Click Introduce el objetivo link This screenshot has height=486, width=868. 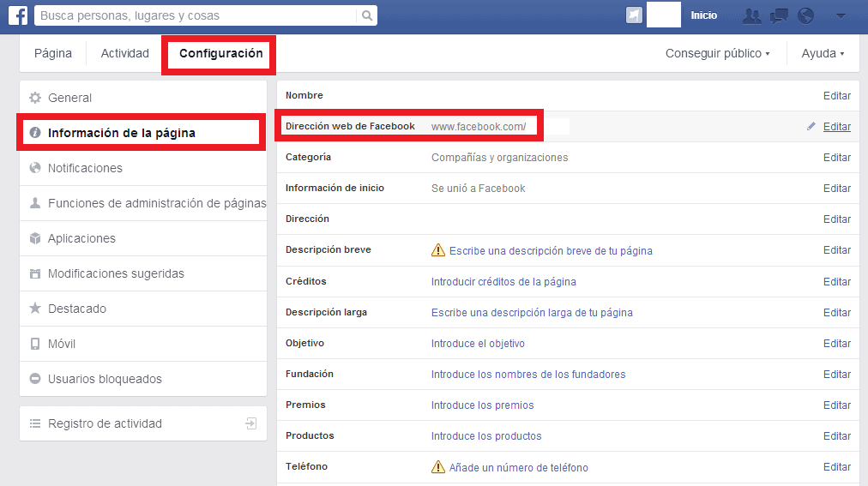coord(478,344)
